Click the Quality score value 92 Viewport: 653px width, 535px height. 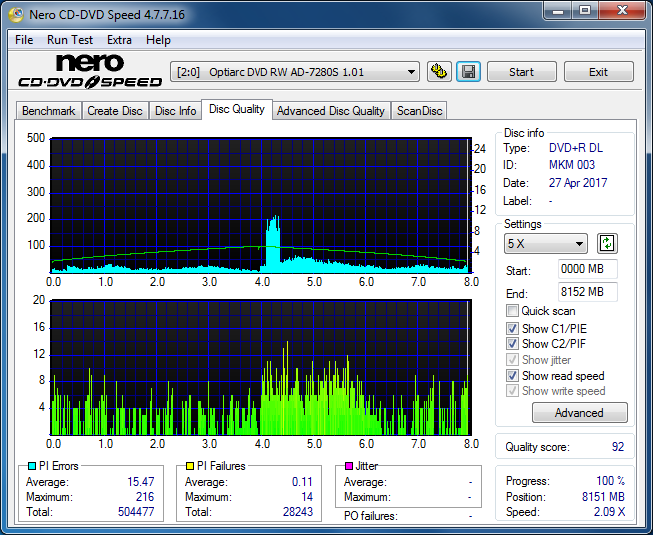click(618, 447)
